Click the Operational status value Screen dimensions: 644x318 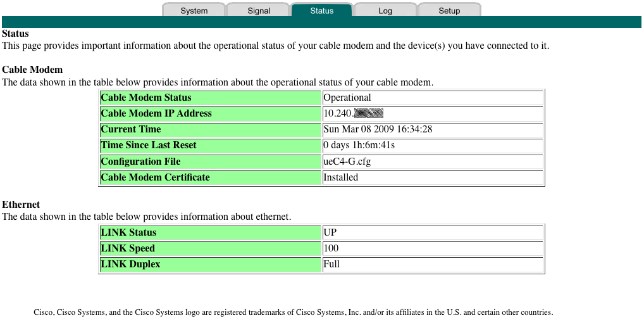click(347, 98)
